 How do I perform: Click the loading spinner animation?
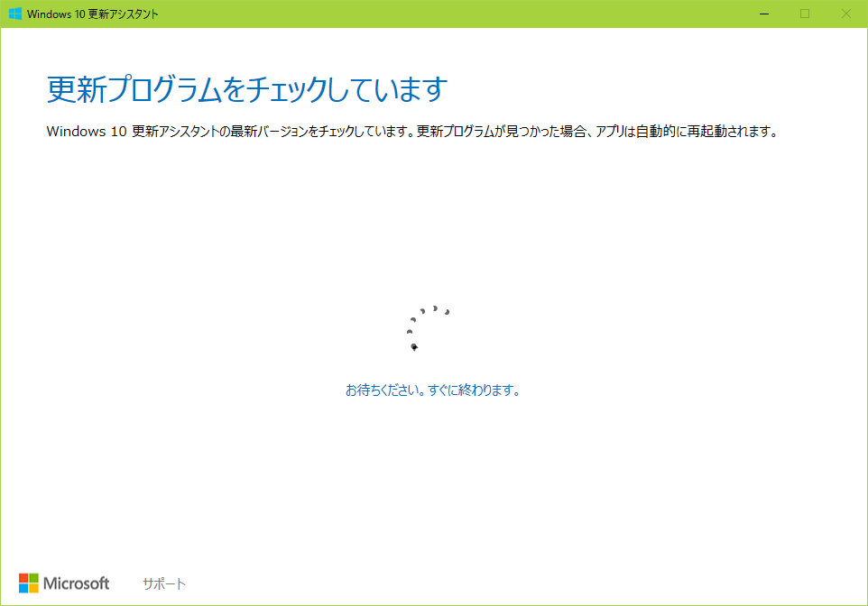pyautogui.click(x=428, y=328)
